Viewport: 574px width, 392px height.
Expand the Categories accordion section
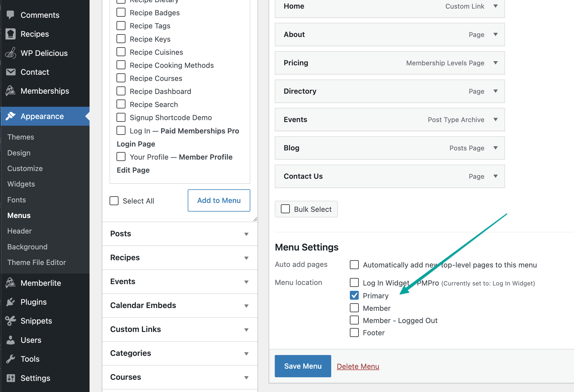click(180, 353)
